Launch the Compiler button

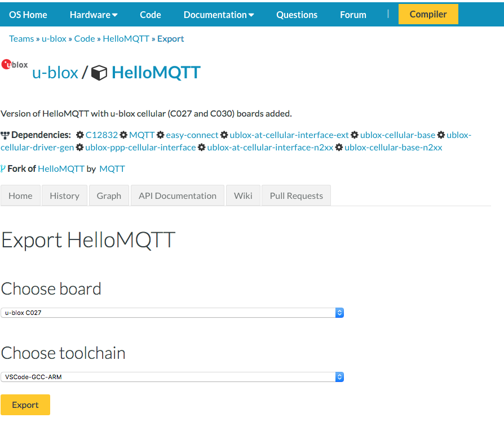tap(428, 14)
